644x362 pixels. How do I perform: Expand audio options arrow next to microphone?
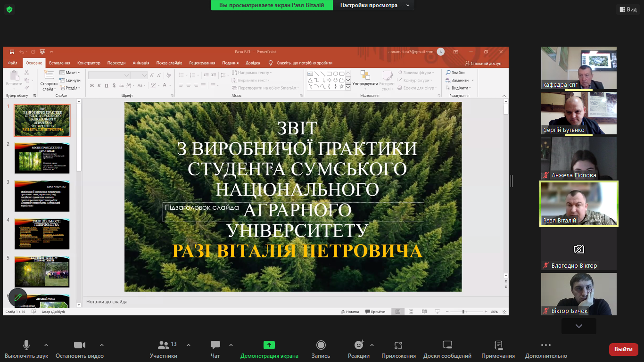(x=46, y=345)
